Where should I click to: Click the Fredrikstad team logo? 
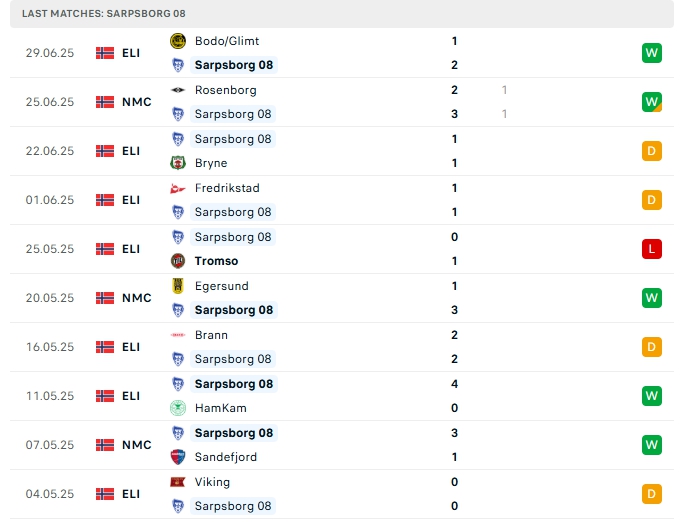[x=178, y=188]
